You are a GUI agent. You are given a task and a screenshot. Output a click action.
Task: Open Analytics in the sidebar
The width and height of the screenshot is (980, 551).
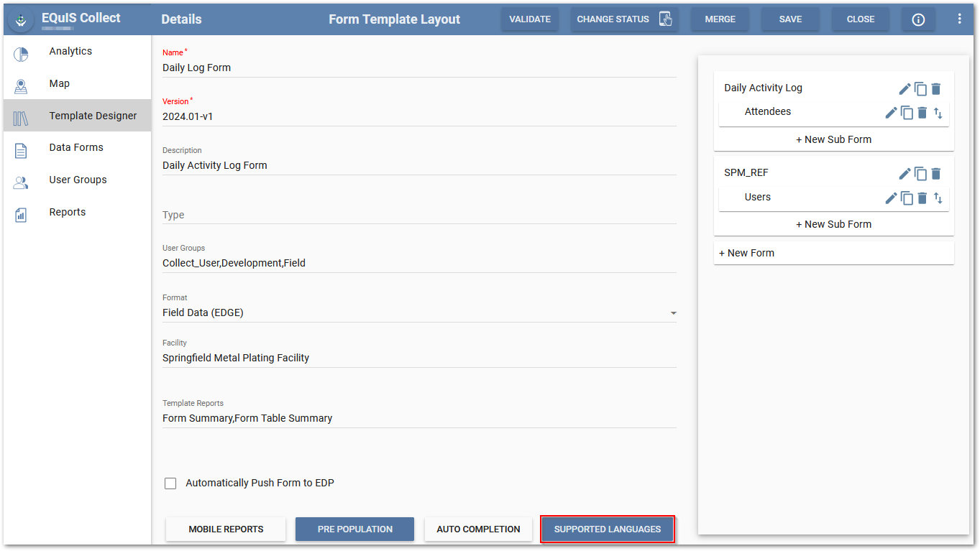tap(70, 52)
